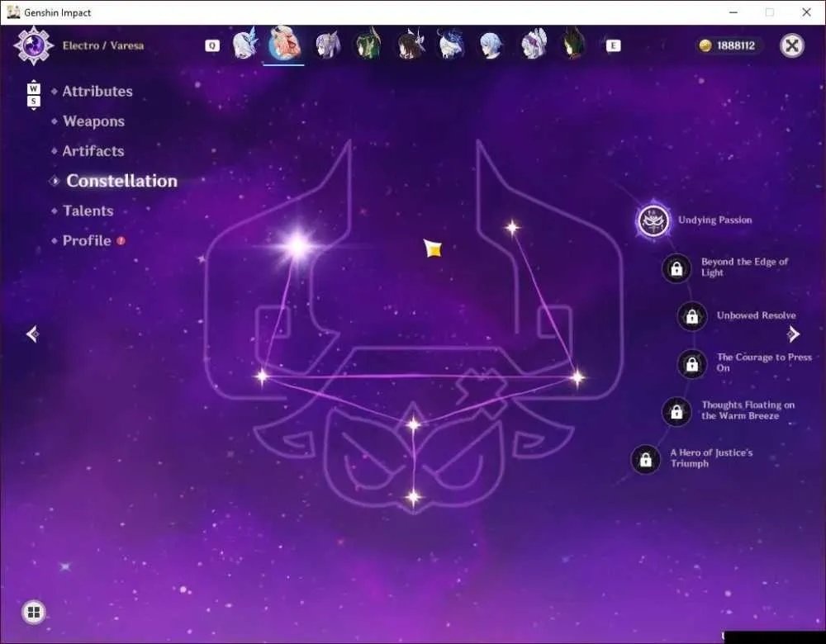
Task: Open the Profile menu
Action: tap(87, 240)
